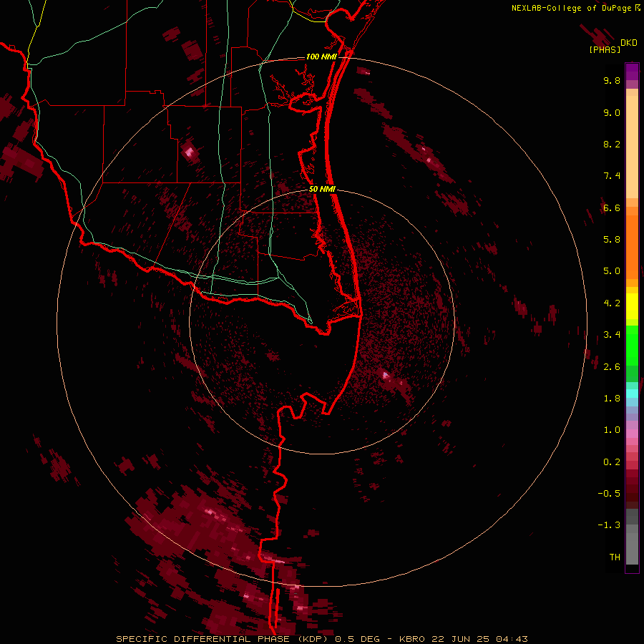Click the 0.2 scale value

point(612,462)
